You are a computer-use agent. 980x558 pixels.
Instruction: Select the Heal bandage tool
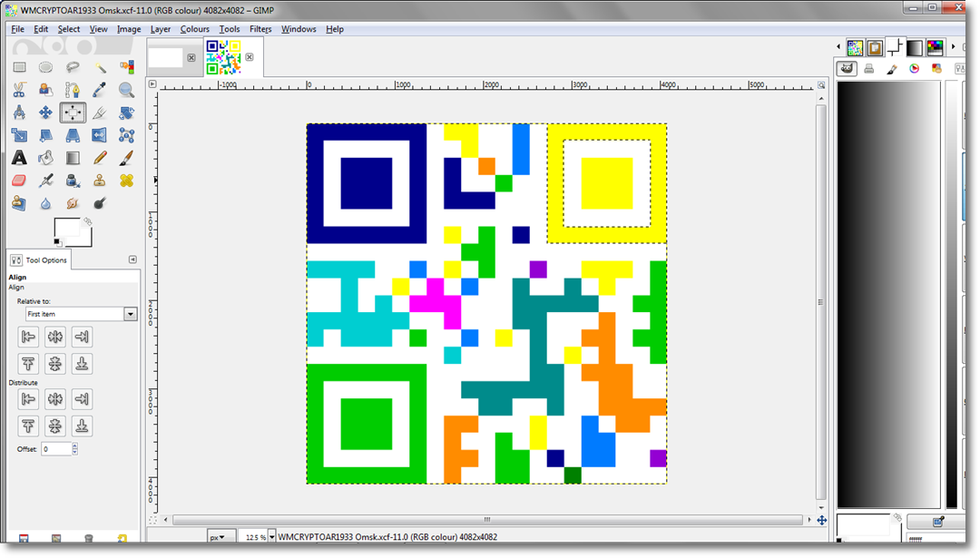(x=126, y=181)
